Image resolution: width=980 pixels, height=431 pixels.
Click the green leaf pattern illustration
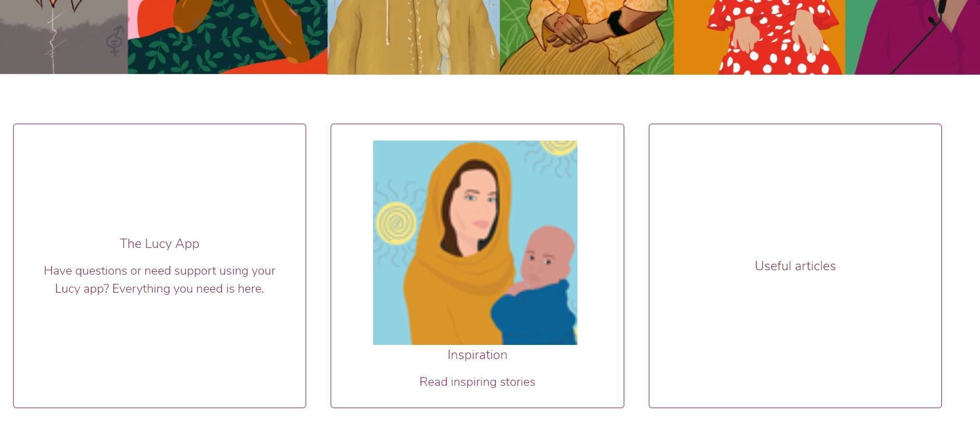point(227,37)
